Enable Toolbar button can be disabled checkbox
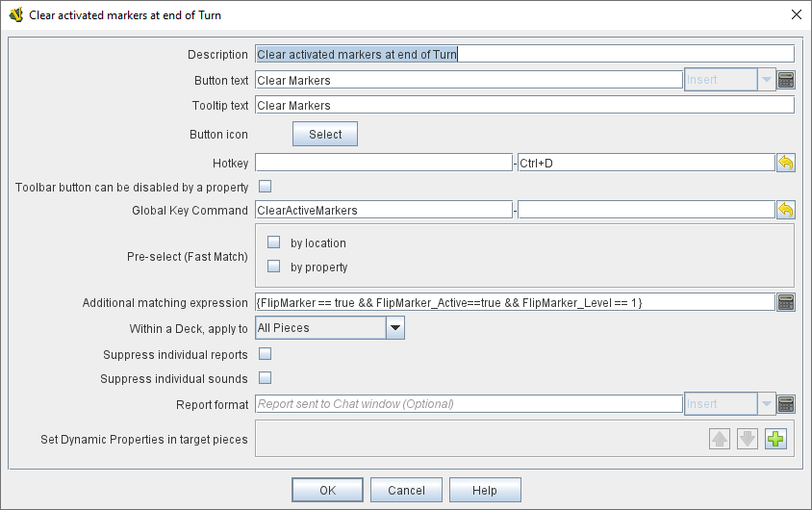812x510 pixels. (266, 187)
